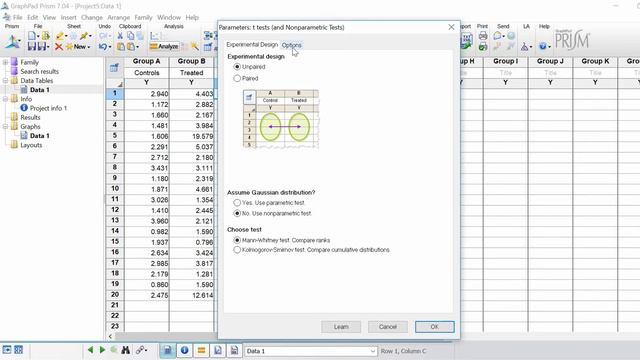The height and width of the screenshot is (360, 640).
Task: Click the blue Help icon
Action: pyautogui.click(x=542, y=46)
